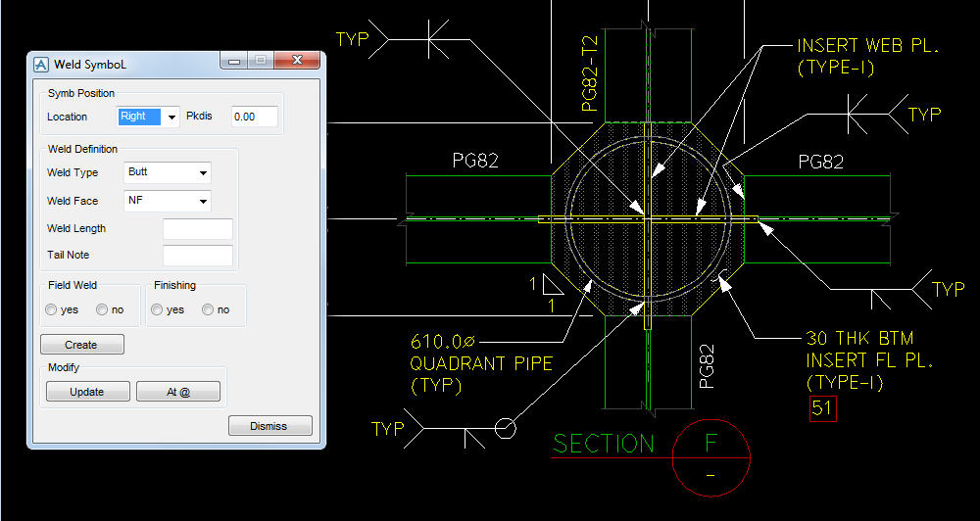
Task: Expand the Weld Face dropdown showing NF
Action: (168, 201)
